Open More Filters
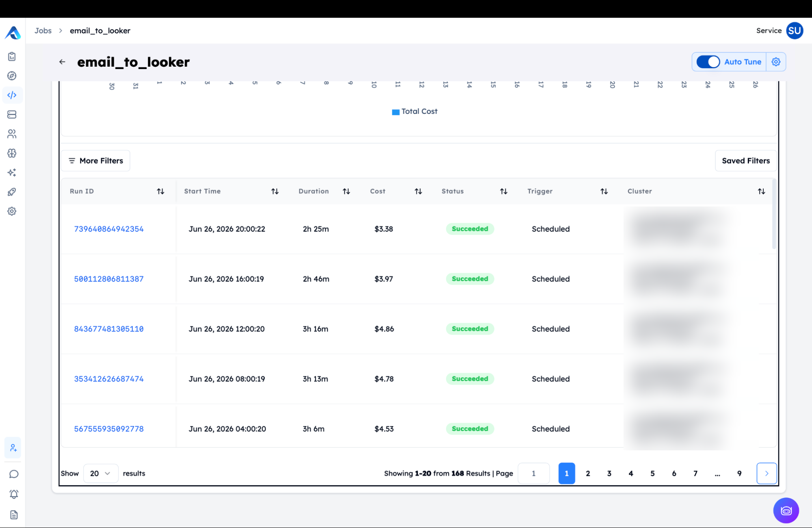The height and width of the screenshot is (528, 812). coord(96,161)
